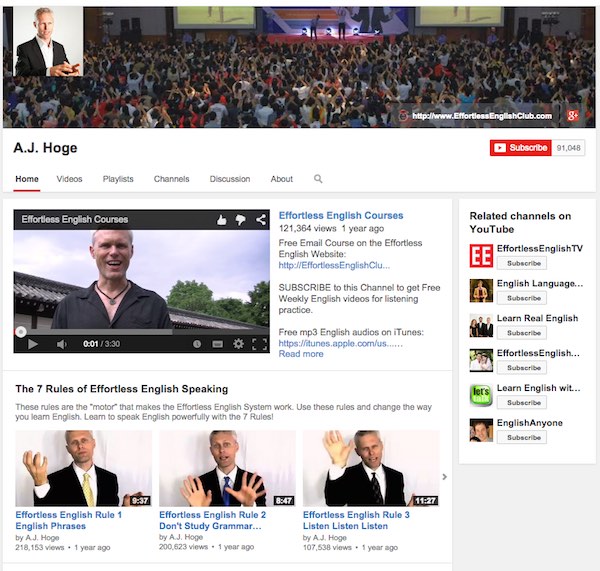The width and height of the screenshot is (600, 571).
Task: Open the Google+ icon on the banner
Action: 572,116
